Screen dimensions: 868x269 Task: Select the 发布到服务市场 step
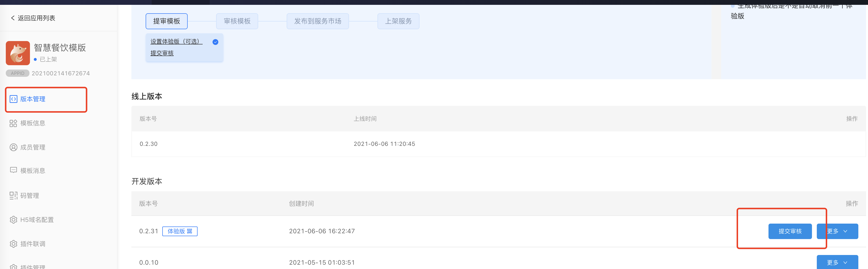317,21
